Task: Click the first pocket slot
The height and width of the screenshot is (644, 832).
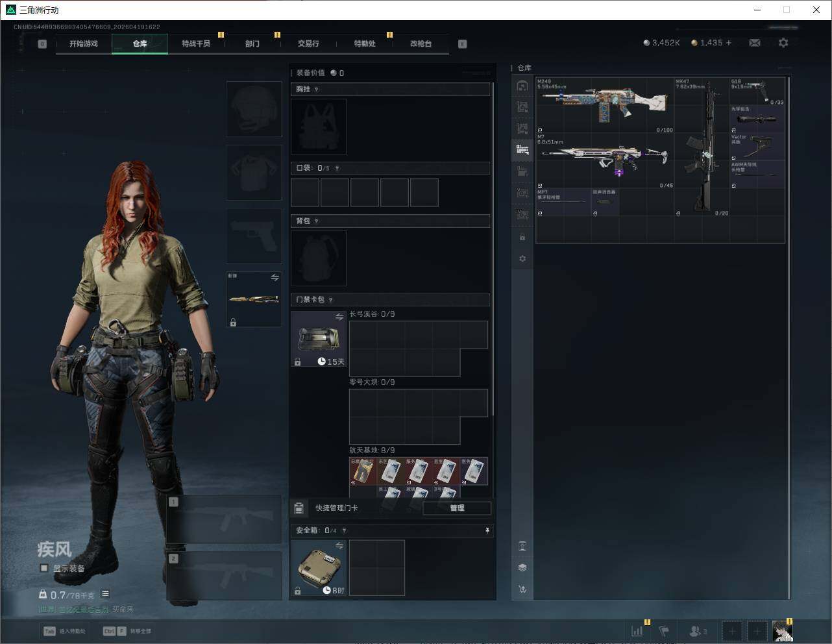Action: coord(305,193)
